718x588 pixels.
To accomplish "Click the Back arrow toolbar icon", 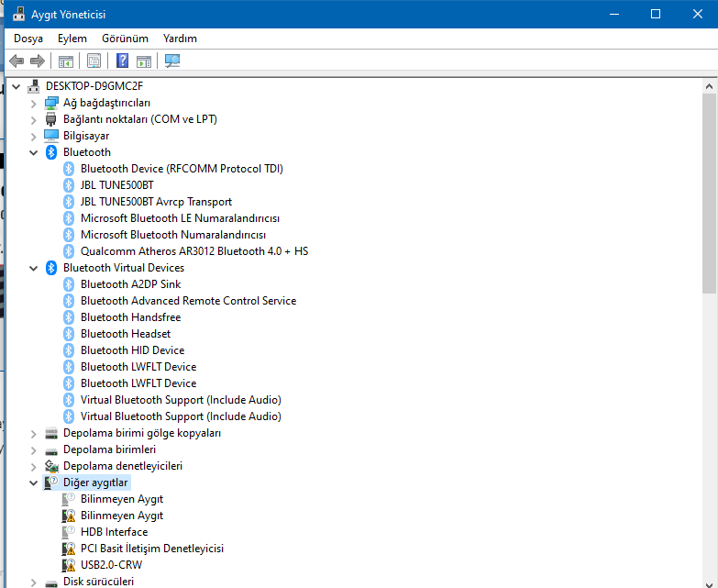I will click(17, 61).
